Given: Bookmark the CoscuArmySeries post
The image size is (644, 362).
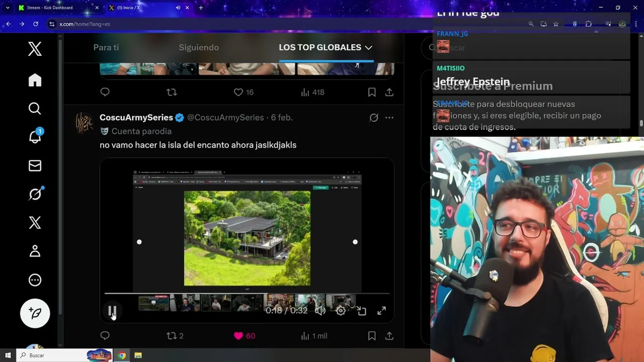Looking at the screenshot, I should (372, 335).
